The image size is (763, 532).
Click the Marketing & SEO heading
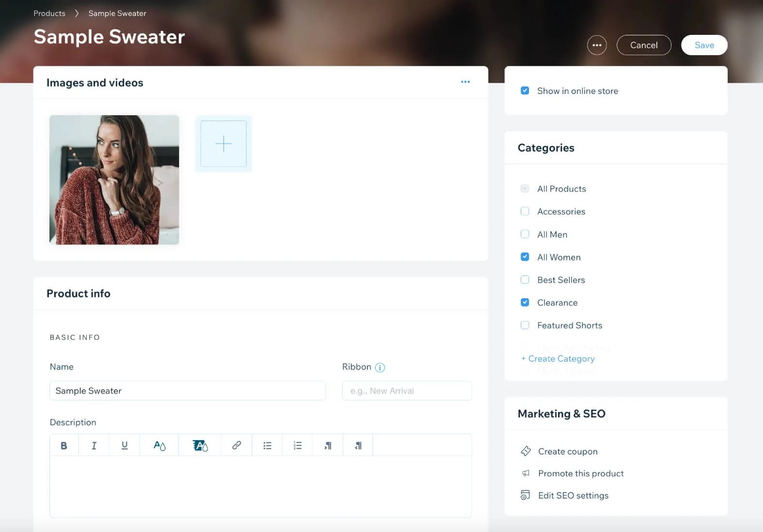[561, 413]
